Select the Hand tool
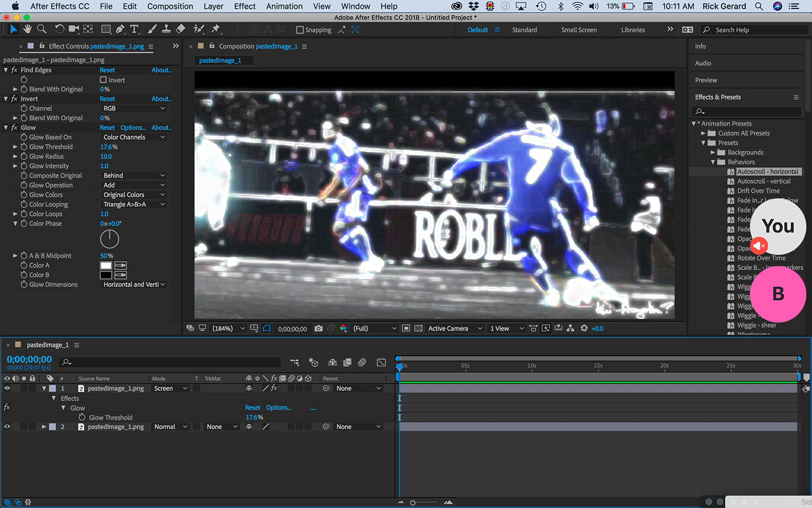The height and width of the screenshot is (508, 812). point(28,29)
